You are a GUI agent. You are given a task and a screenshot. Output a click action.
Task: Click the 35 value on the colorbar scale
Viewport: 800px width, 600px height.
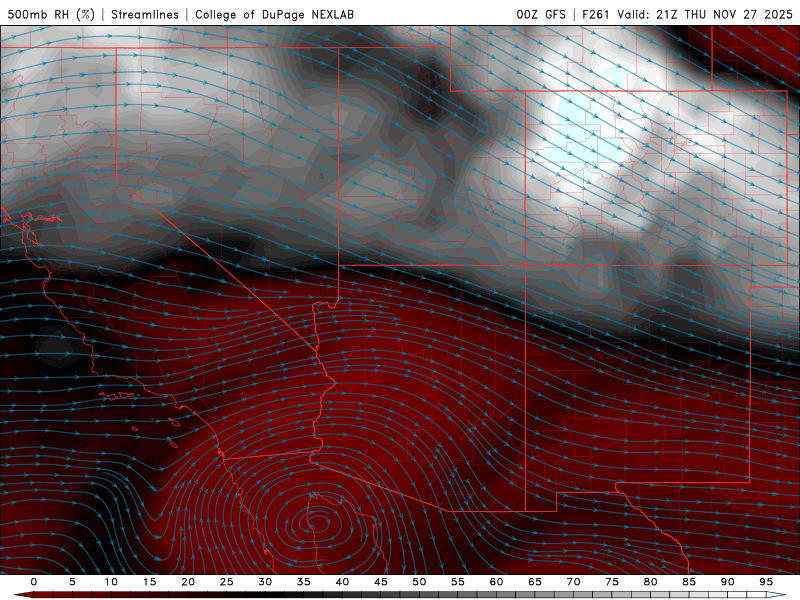[303, 582]
